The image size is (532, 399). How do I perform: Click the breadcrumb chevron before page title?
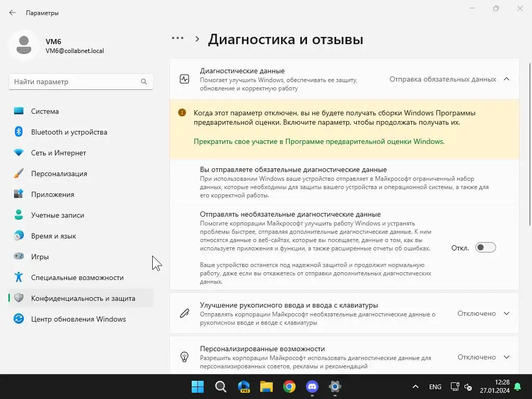(197, 38)
